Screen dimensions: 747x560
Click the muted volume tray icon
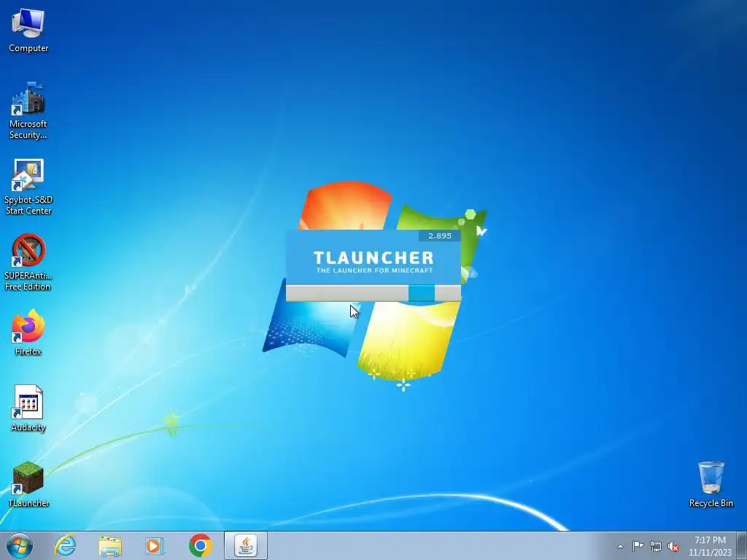[x=673, y=546]
